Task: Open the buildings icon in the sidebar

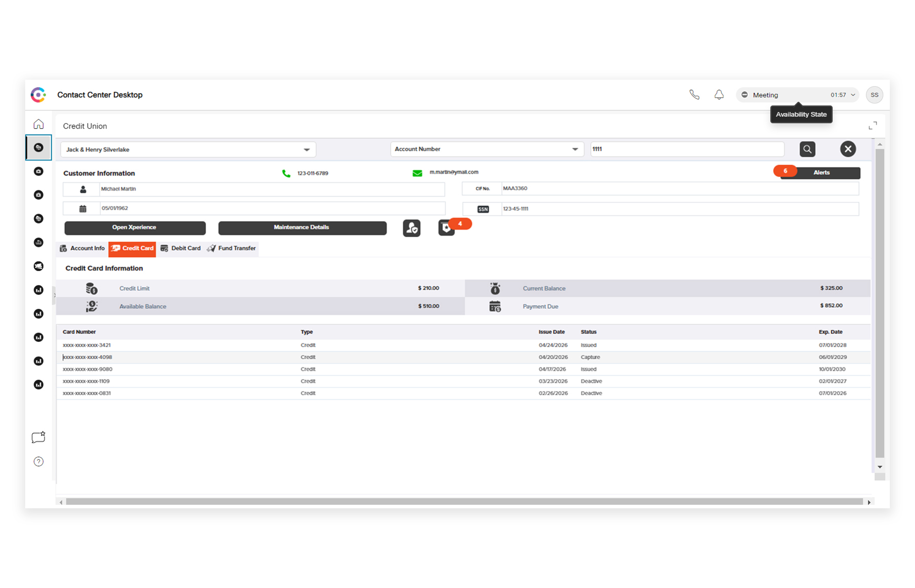Action: coord(39,242)
